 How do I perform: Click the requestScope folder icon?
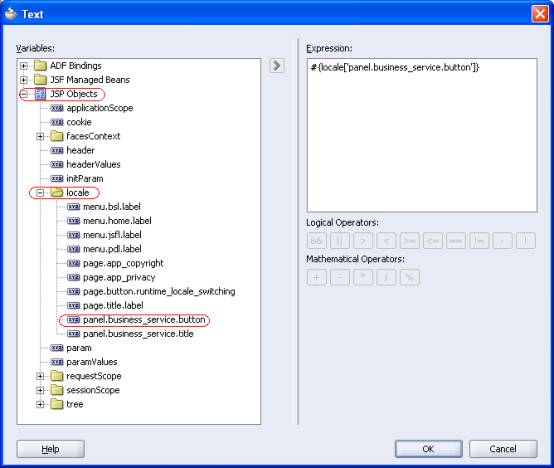(57, 376)
